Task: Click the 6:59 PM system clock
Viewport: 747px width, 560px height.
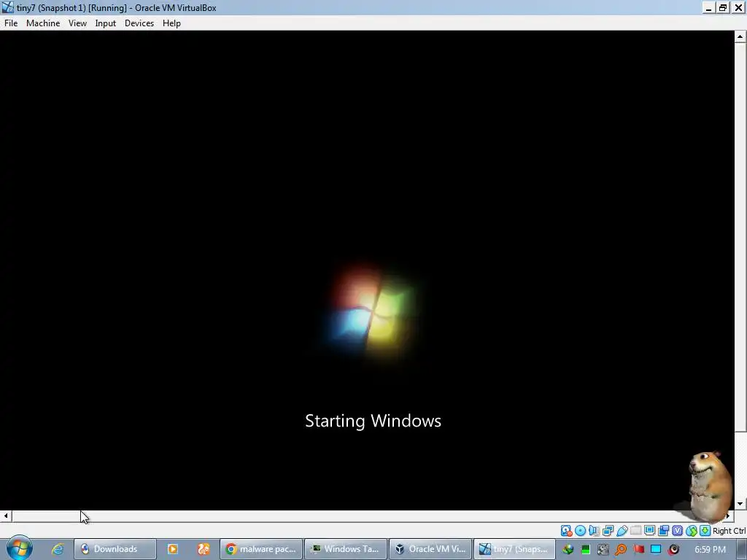Action: click(x=710, y=550)
